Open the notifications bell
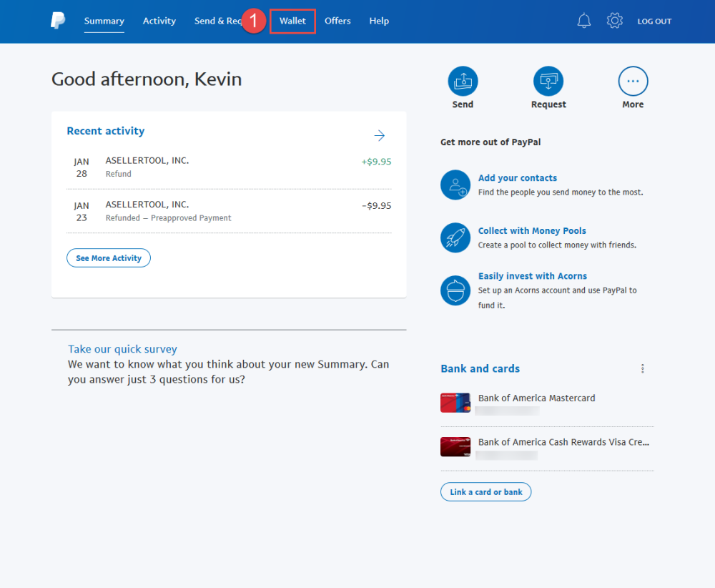Screen dimensions: 715x588 coord(583,21)
